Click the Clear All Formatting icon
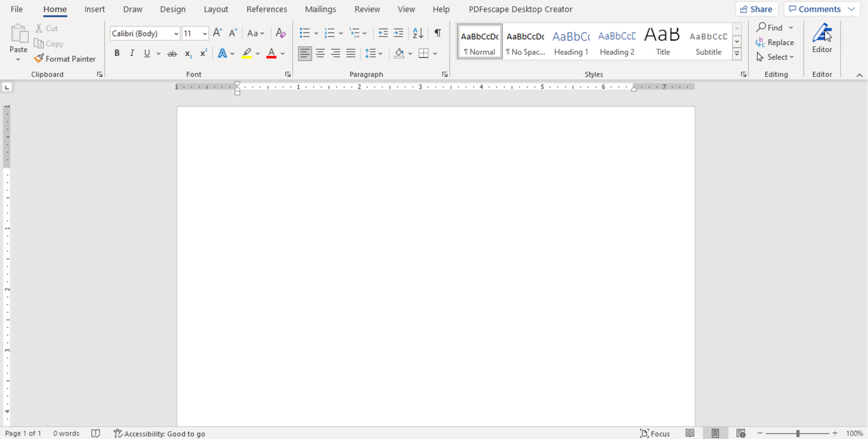Viewport: 868px width, 439px height. [280, 33]
